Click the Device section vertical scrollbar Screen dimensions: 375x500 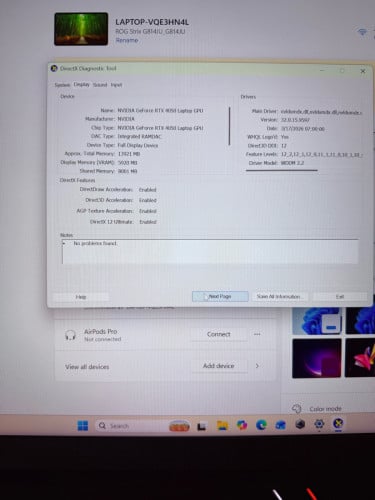point(229,126)
